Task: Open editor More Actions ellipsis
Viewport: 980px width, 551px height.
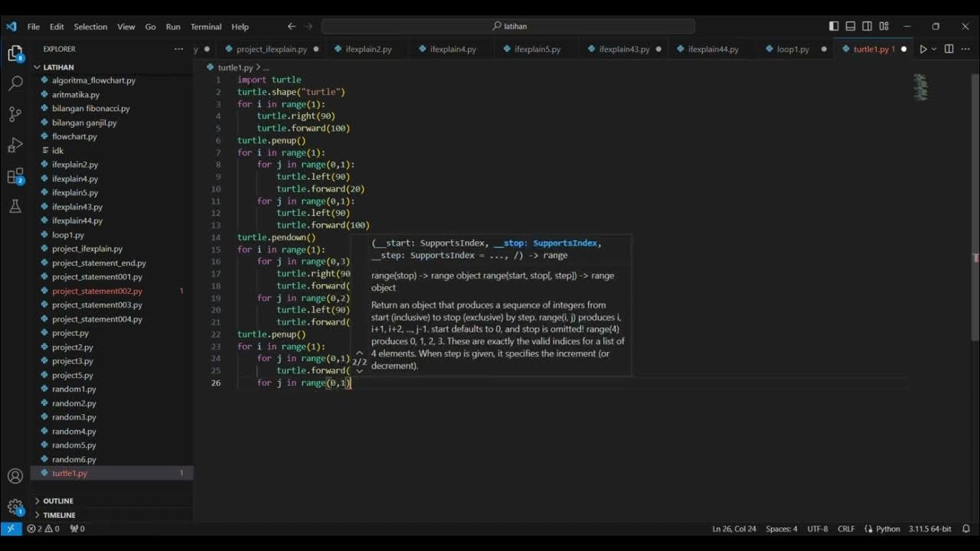Action: pos(965,49)
